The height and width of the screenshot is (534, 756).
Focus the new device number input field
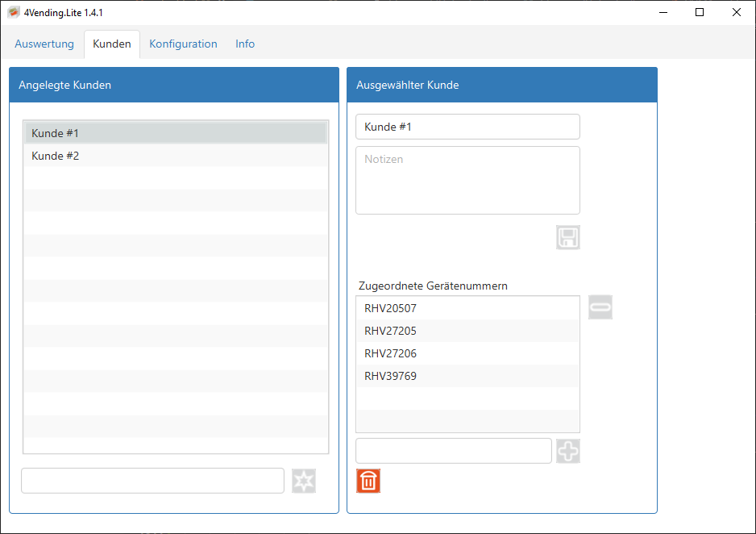pos(454,451)
